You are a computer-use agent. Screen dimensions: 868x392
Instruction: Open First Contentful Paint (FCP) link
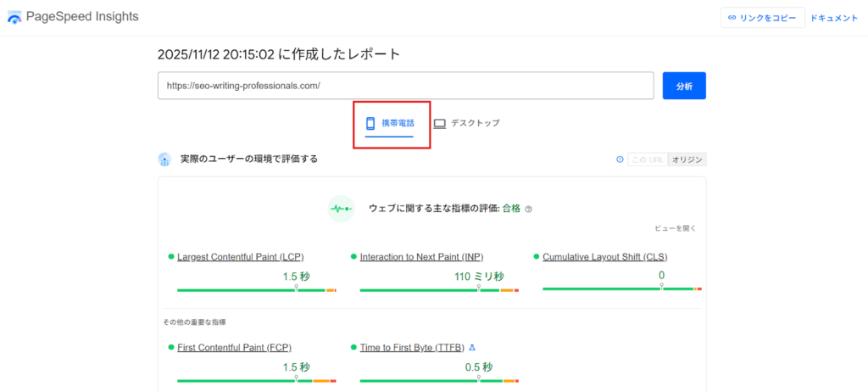tap(234, 347)
